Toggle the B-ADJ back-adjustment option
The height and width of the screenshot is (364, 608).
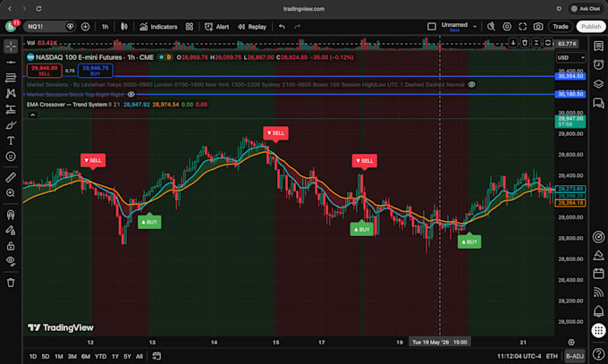[575, 356]
